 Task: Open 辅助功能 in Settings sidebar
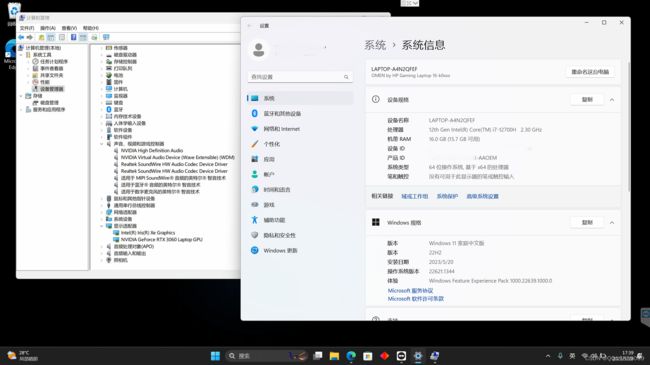[300, 220]
